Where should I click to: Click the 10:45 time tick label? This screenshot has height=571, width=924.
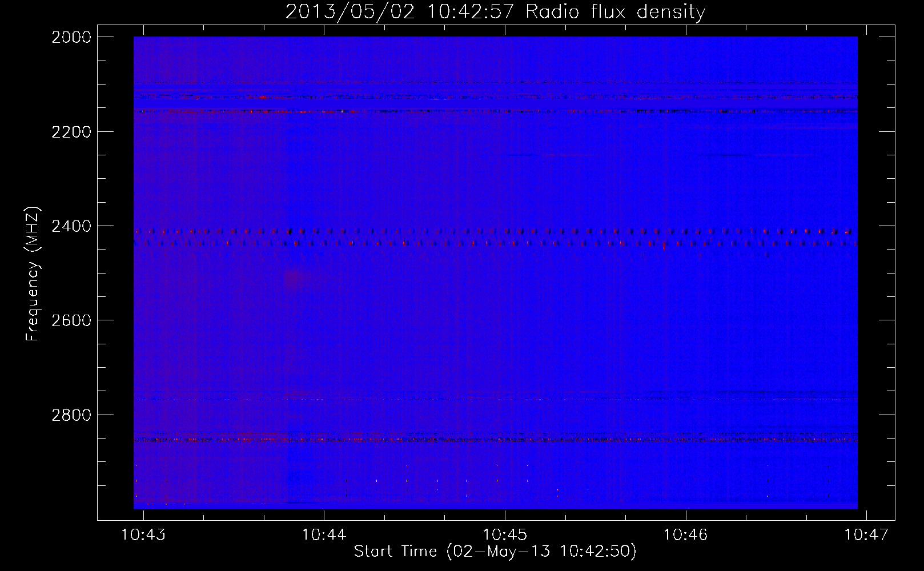tap(505, 535)
